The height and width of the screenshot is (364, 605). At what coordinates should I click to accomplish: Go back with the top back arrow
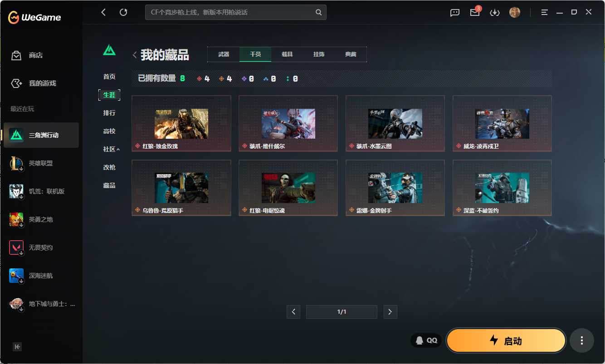(103, 13)
